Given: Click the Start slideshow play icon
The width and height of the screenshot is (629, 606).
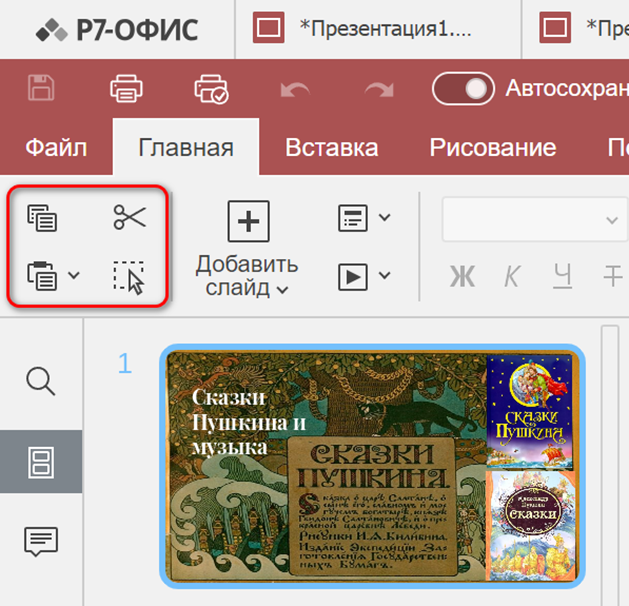Looking at the screenshot, I should 353,277.
